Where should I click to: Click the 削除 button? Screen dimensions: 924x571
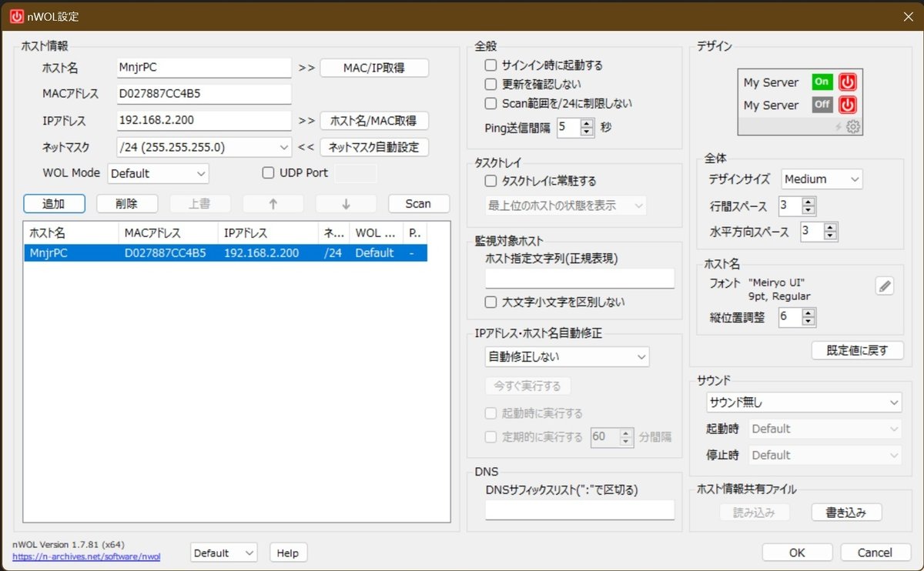pyautogui.click(x=127, y=204)
